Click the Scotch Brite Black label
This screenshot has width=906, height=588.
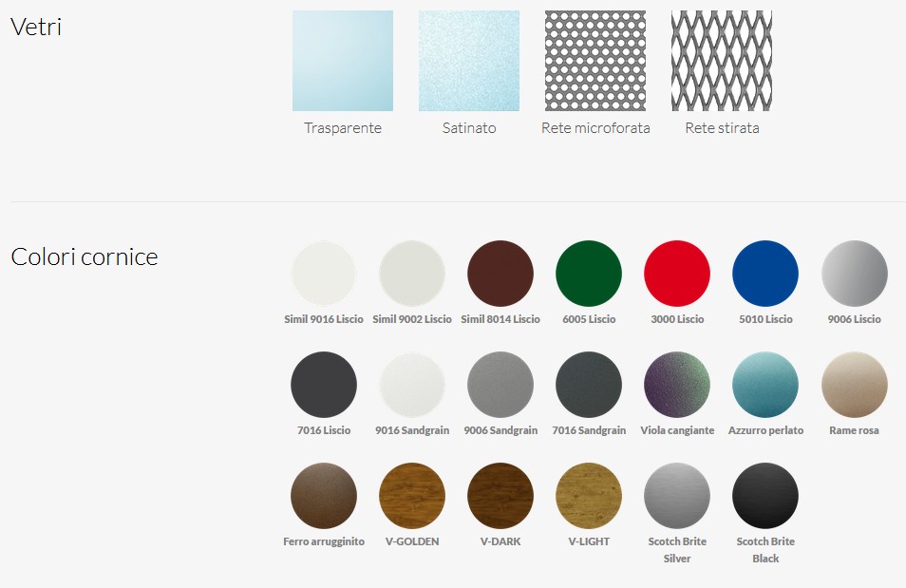(765, 550)
